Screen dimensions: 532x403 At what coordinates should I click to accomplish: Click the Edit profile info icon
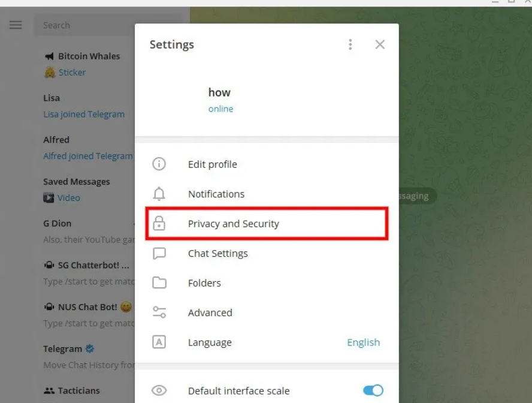pos(159,164)
